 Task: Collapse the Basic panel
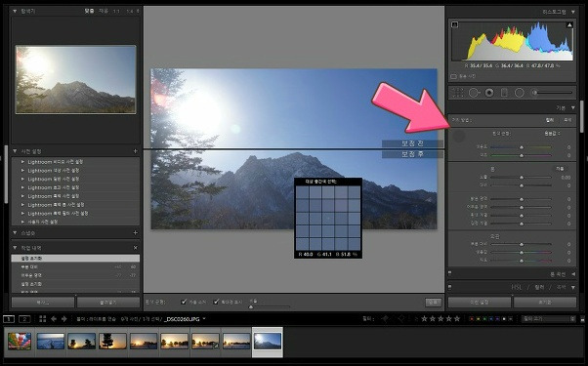[573, 108]
